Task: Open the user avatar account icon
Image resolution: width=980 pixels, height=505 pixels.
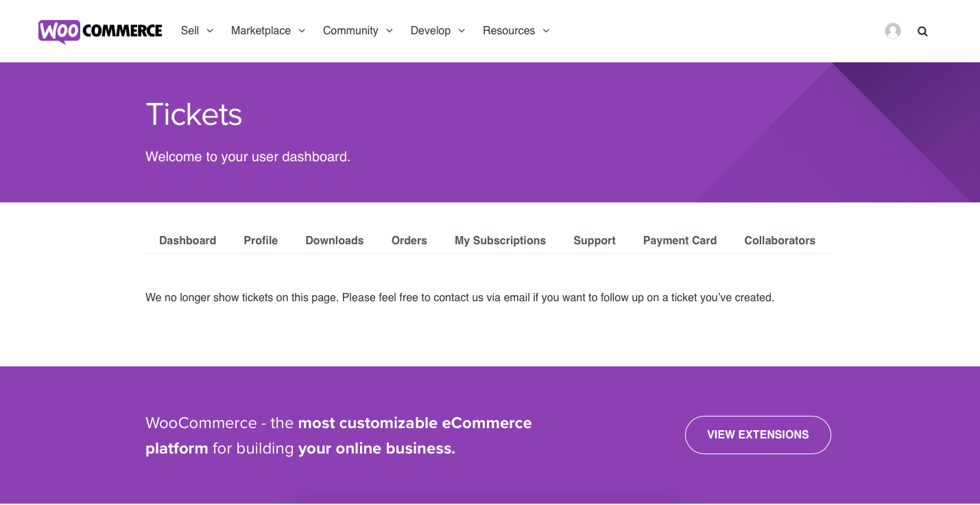Action: tap(892, 31)
